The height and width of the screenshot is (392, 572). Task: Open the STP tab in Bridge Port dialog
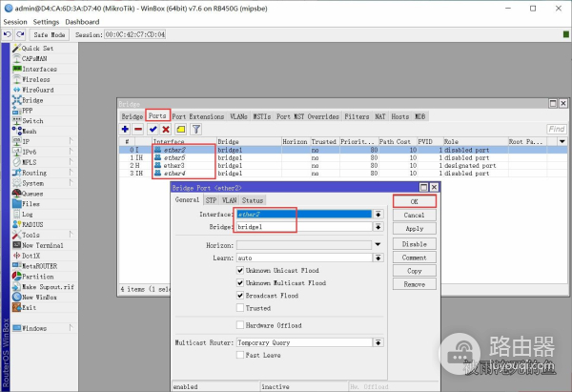tap(211, 200)
